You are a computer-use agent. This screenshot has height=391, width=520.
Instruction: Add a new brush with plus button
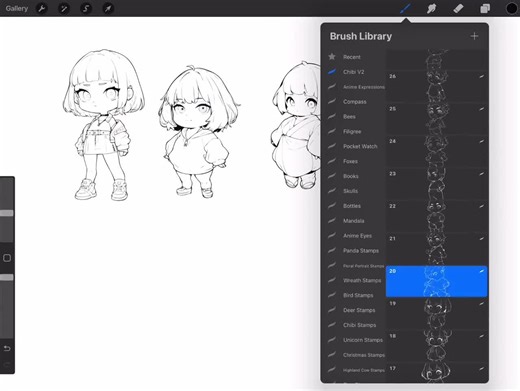474,36
